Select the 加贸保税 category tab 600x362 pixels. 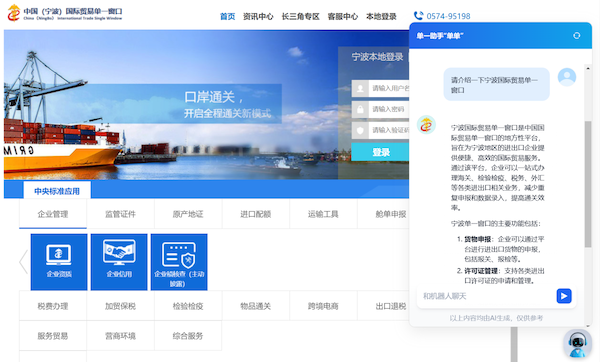[121, 306]
